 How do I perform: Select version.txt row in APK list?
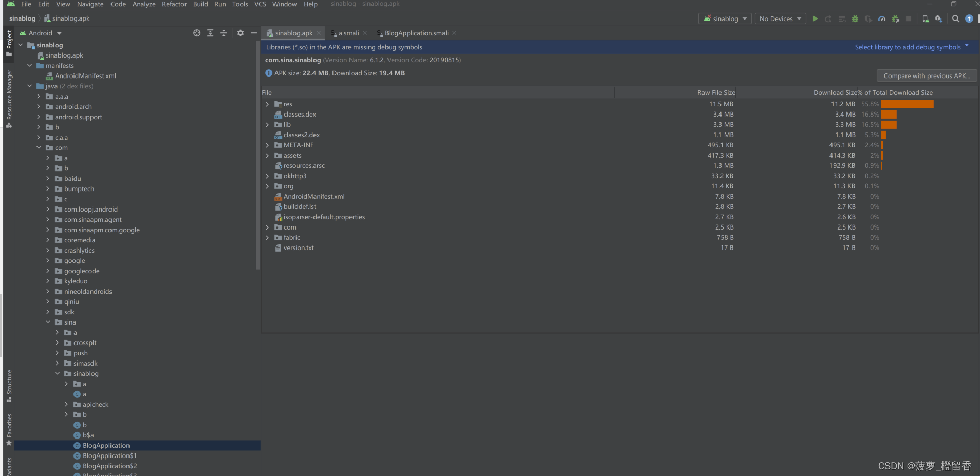pos(620,248)
